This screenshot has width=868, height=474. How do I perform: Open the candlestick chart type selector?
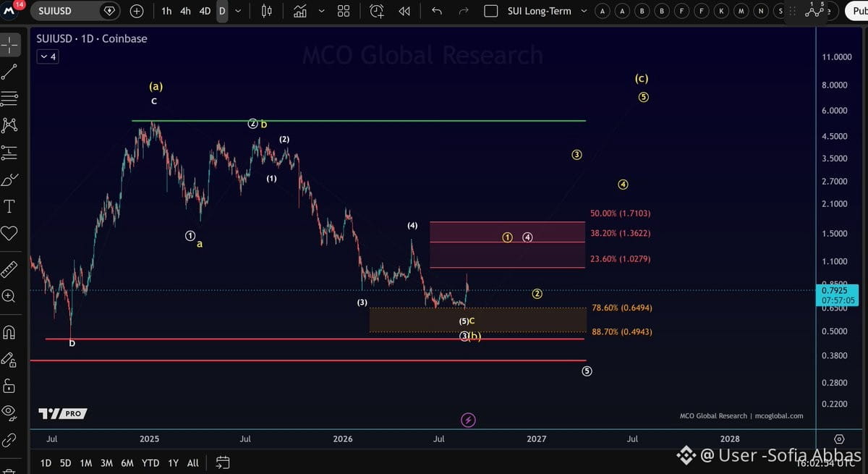click(267, 11)
